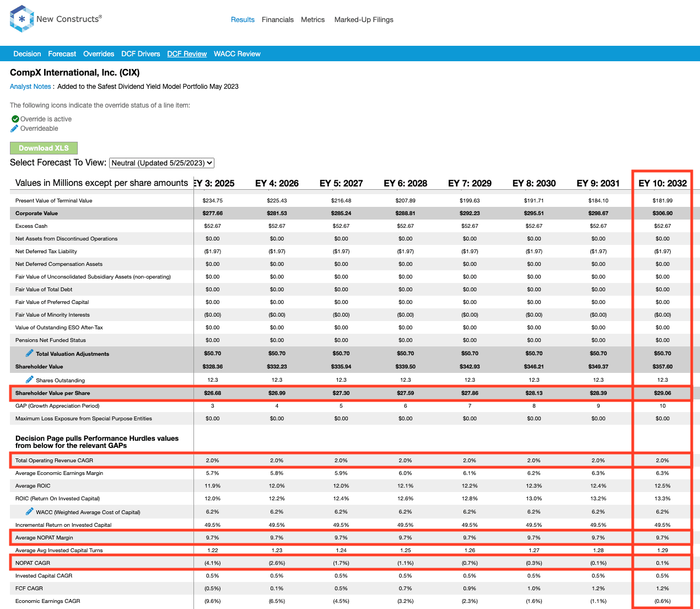
Task: Click the $27.59 Shareholder Value per Share cell
Action: click(x=406, y=393)
